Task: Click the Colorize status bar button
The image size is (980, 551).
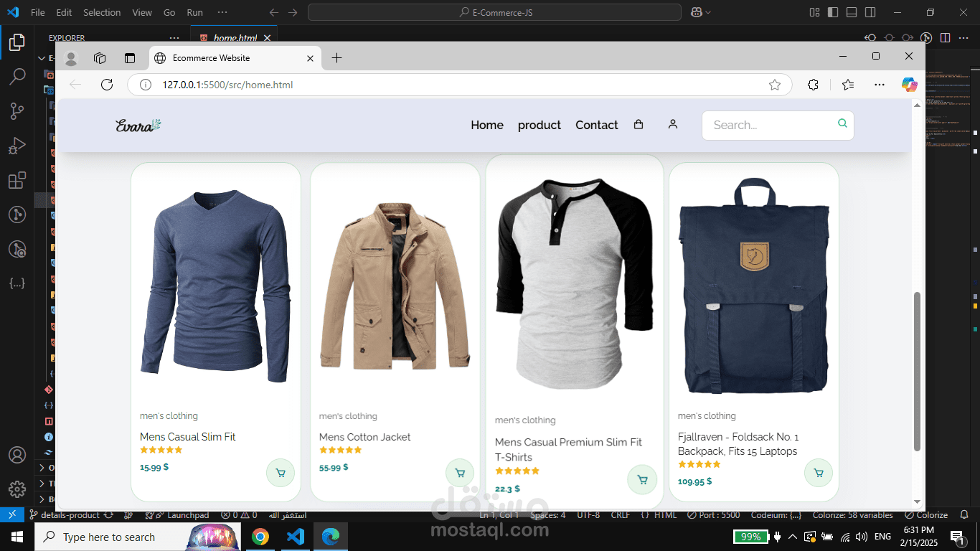Action: click(x=926, y=515)
